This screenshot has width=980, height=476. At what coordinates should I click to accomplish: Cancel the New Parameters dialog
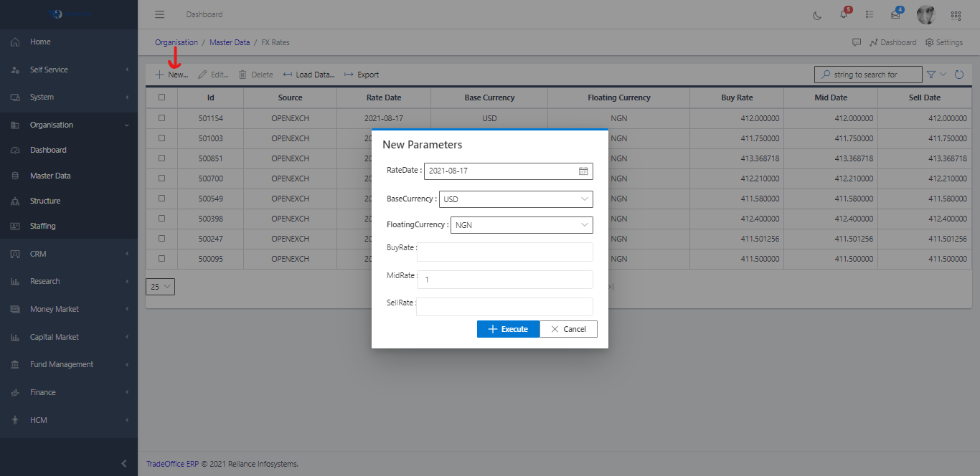point(568,329)
